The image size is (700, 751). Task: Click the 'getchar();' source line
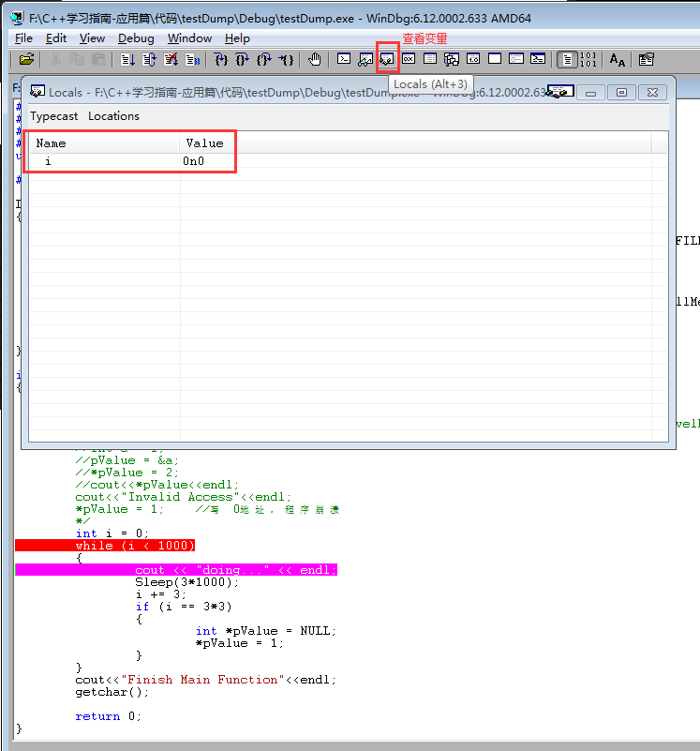click(x=112, y=692)
